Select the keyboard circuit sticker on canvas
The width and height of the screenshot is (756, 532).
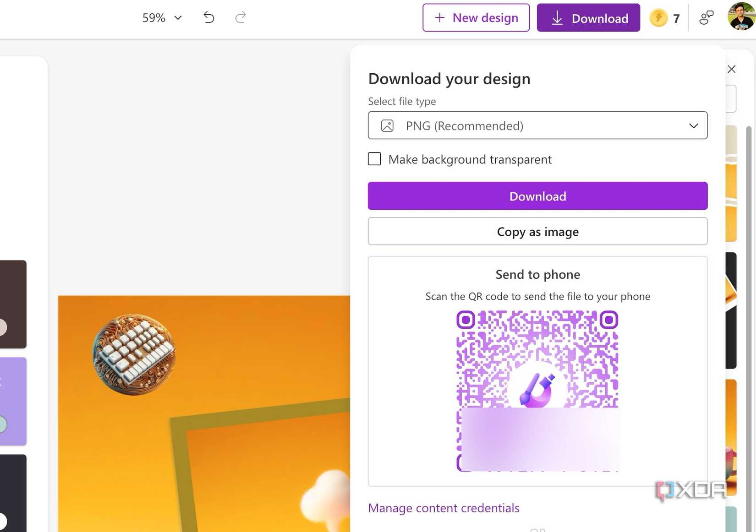tap(134, 354)
